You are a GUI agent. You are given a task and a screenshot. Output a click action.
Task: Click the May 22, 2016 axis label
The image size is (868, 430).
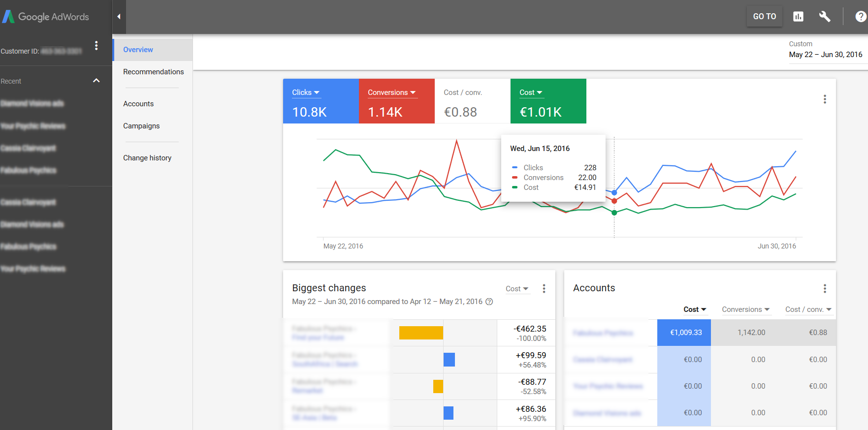click(343, 246)
